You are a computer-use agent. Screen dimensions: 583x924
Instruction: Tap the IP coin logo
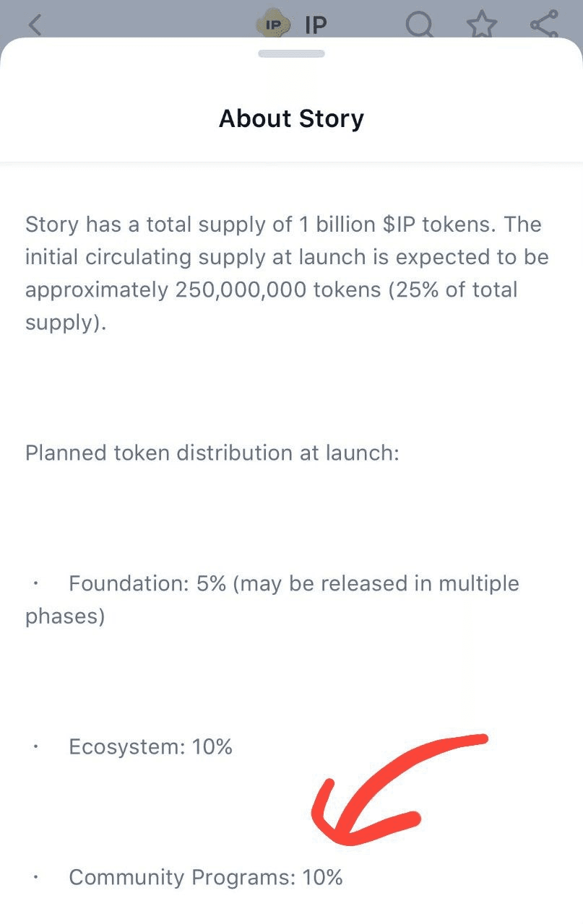pyautogui.click(x=275, y=25)
